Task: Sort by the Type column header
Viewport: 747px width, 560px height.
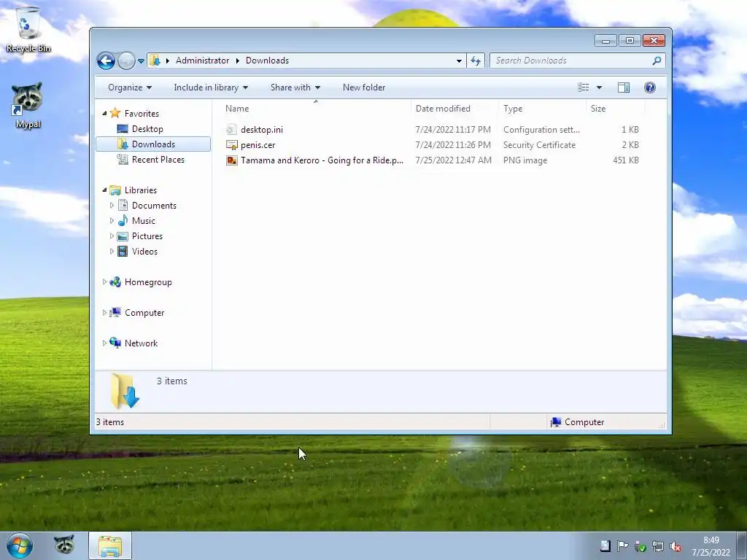Action: click(x=542, y=109)
